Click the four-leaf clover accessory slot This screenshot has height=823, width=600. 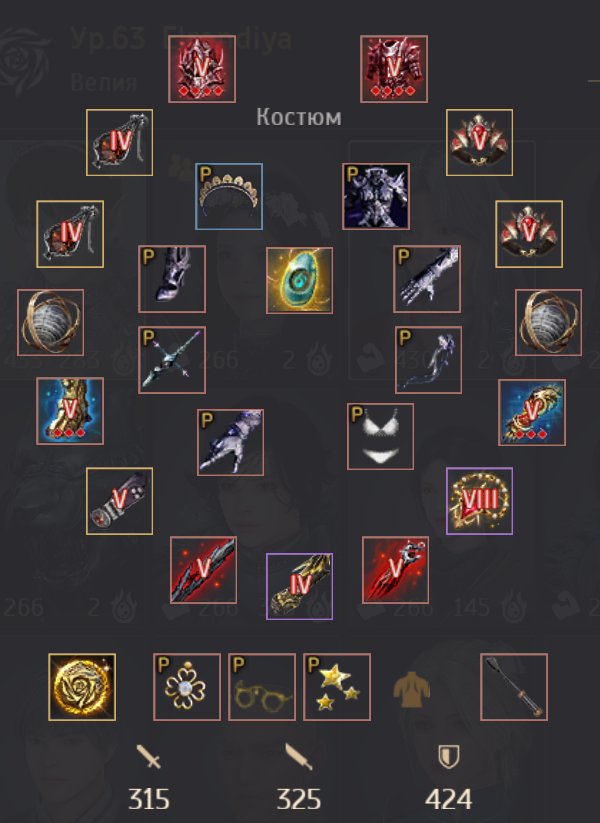click(x=186, y=687)
